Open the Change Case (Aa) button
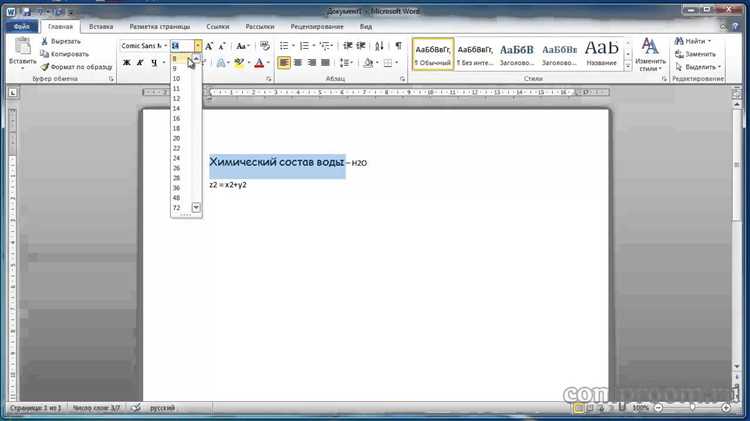Screen dimensions: 750x421 [243, 46]
